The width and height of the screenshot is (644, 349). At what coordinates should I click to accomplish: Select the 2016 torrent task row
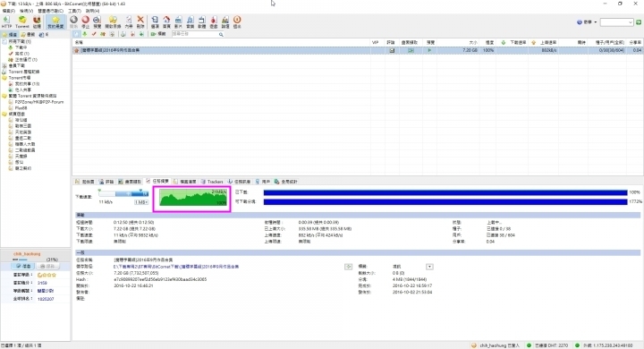[x=357, y=51]
